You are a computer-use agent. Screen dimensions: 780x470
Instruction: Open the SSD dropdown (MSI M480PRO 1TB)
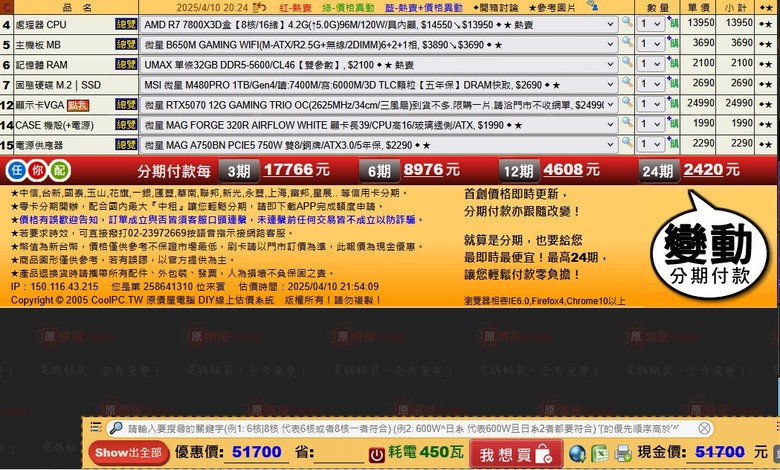coord(379,85)
